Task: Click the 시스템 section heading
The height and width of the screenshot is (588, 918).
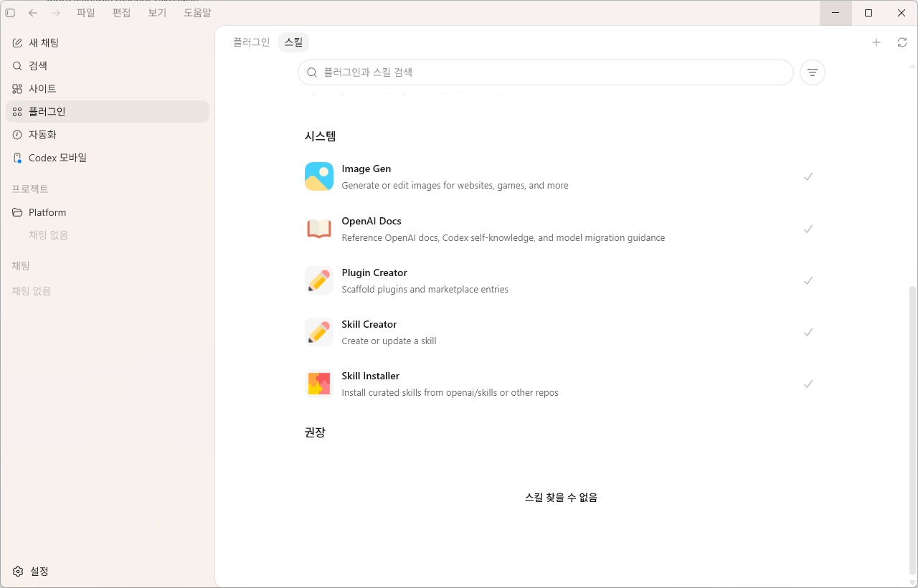Action: pos(321,136)
